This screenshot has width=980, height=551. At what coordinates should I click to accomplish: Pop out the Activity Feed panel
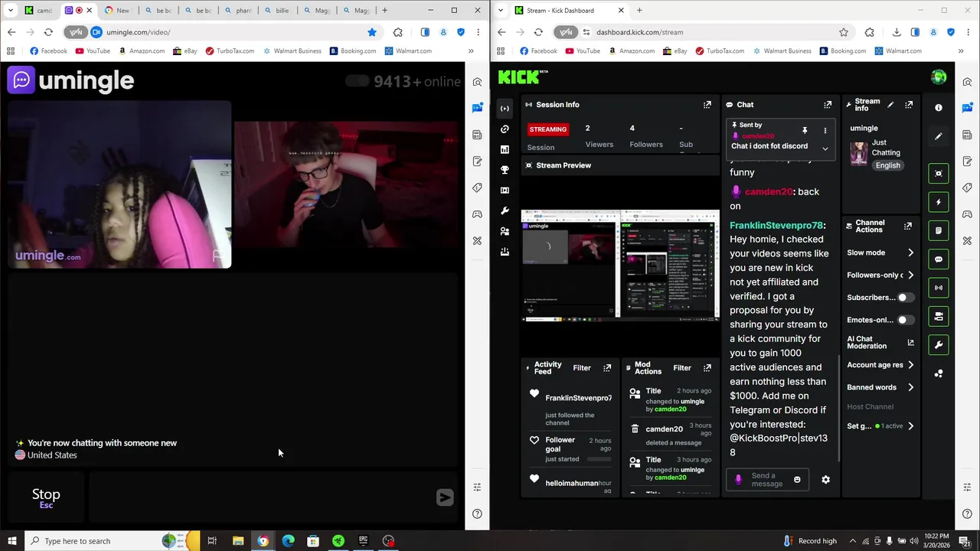(x=607, y=368)
